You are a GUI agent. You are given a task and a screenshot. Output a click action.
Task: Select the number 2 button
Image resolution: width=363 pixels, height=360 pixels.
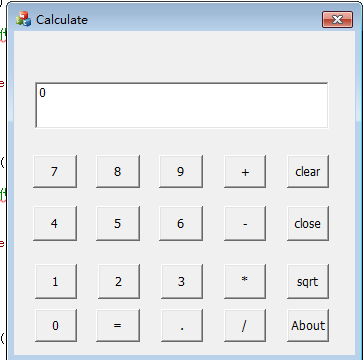(119, 281)
